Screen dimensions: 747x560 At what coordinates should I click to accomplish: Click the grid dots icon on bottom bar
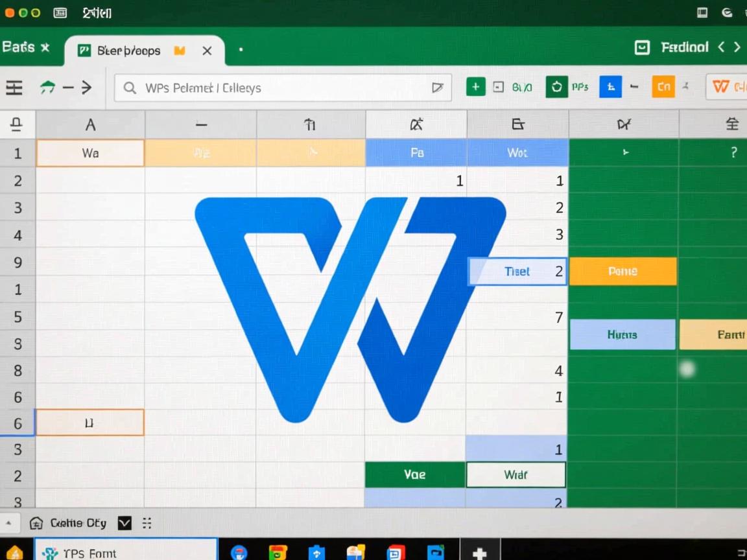tap(147, 523)
